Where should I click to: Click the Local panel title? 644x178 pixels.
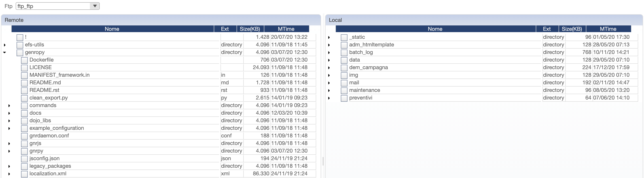click(335, 20)
